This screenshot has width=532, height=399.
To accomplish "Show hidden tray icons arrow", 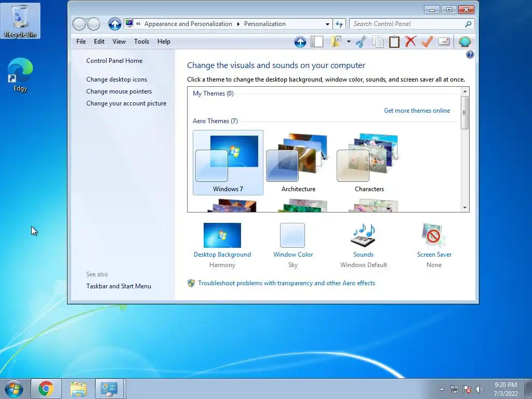I will point(442,389).
